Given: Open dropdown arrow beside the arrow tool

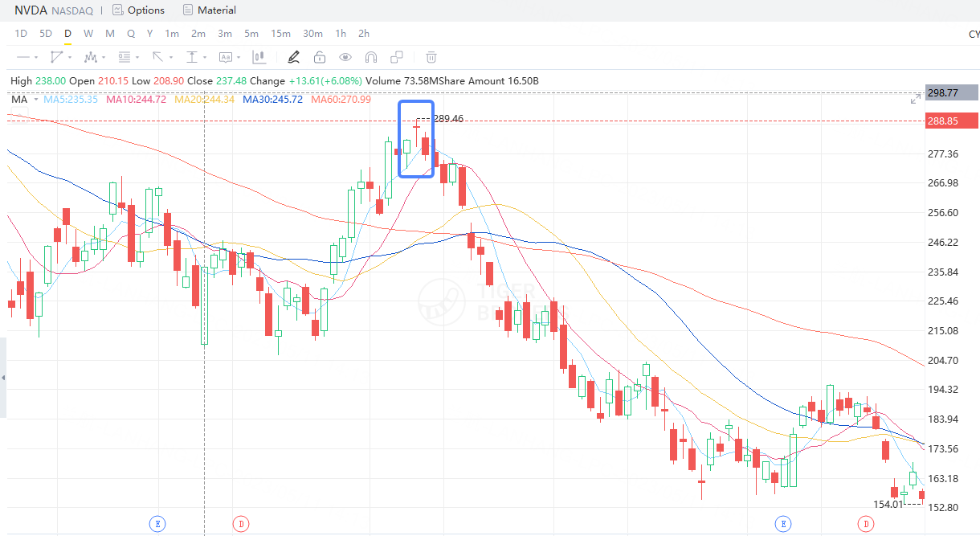Looking at the screenshot, I should click(171, 58).
